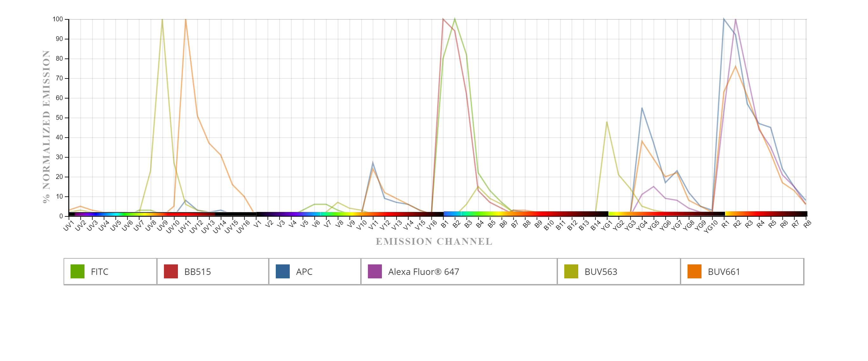
Task: Toggle the APC legend label
Action: (x=304, y=272)
